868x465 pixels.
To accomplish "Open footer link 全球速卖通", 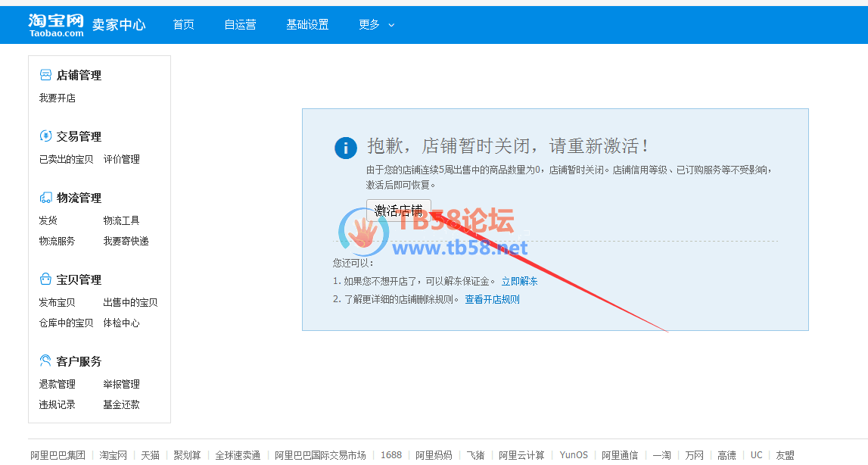I will 238,455.
